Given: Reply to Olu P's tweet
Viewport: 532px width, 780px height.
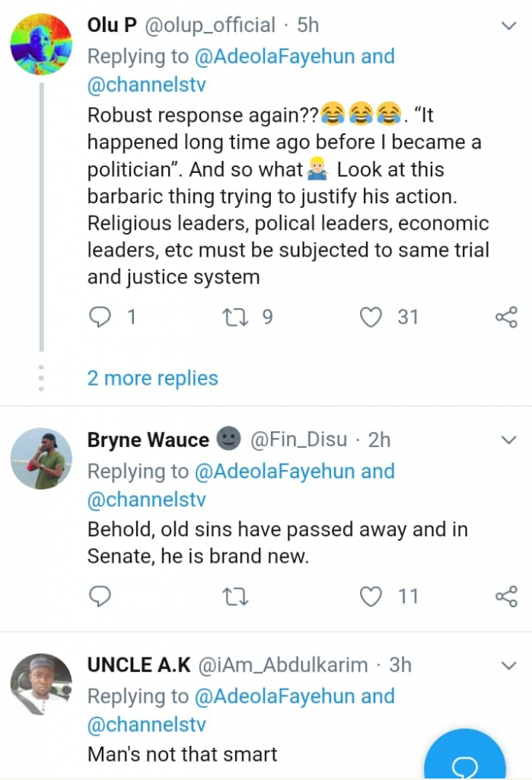Looking at the screenshot, I should 100,317.
